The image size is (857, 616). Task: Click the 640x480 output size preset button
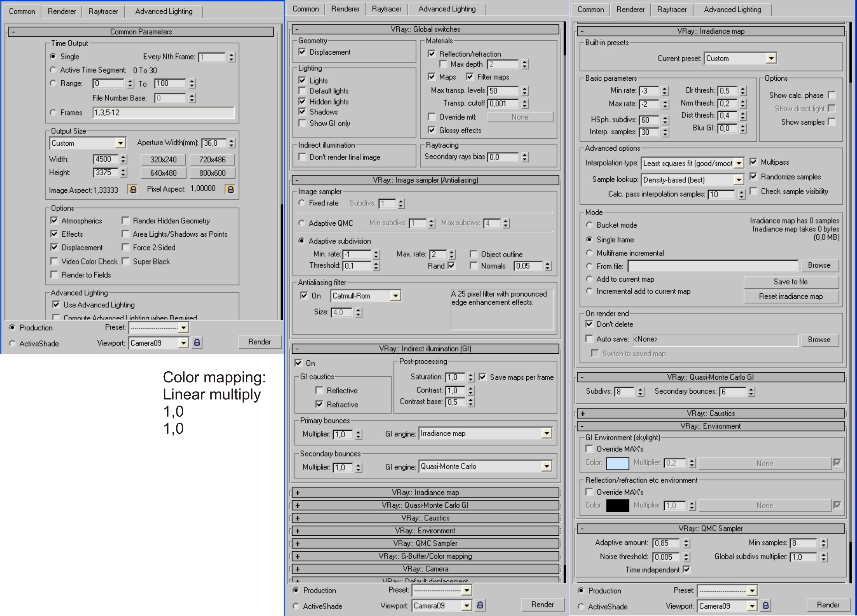[163, 173]
